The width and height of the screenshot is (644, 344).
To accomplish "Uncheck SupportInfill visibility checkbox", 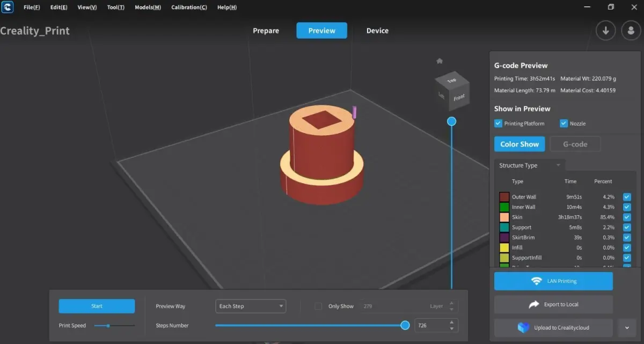I will pyautogui.click(x=627, y=258).
